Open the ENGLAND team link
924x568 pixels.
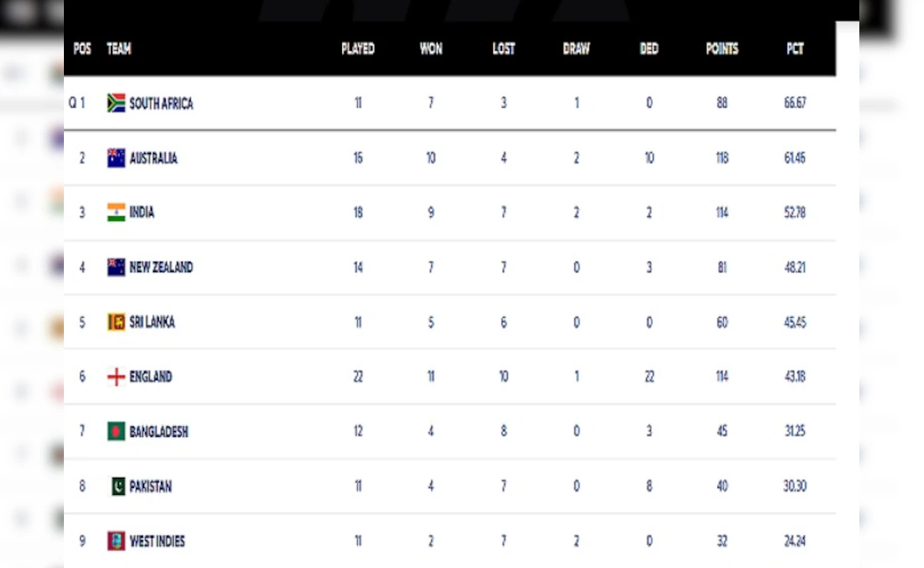151,376
